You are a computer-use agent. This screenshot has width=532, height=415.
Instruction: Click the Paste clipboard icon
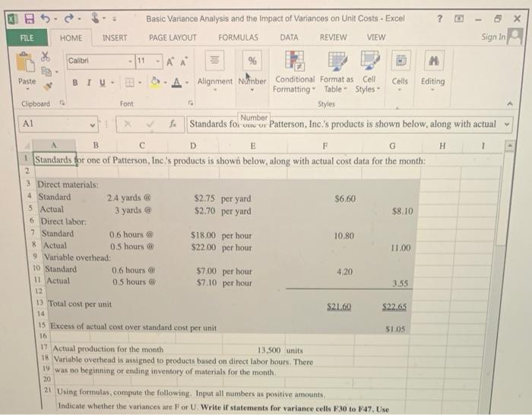(x=26, y=62)
